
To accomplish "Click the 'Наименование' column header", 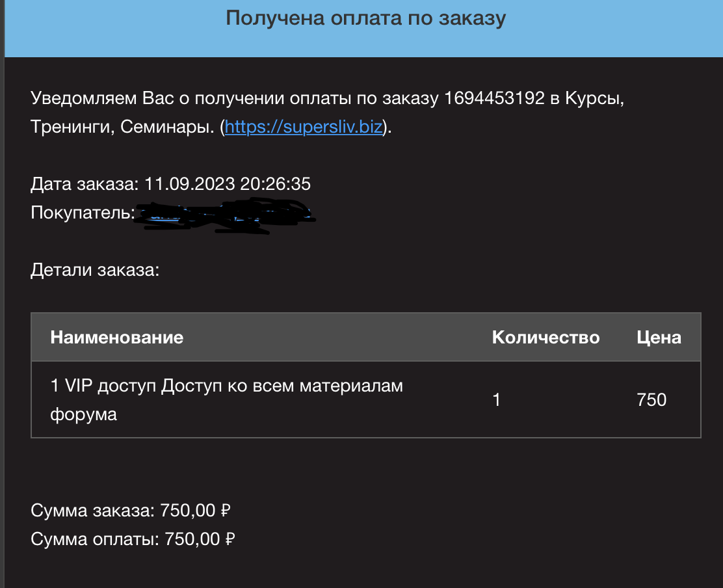I will [116, 337].
